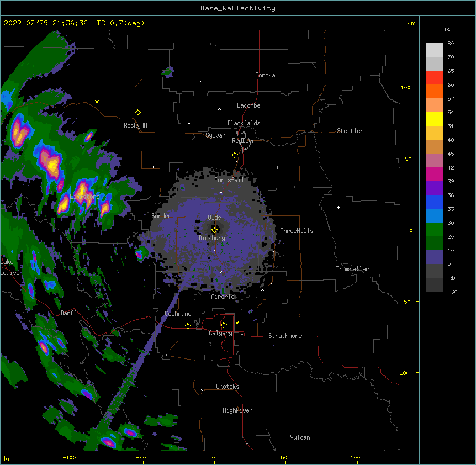Image resolution: width=476 pixels, height=465 pixels.
Task: Click the Okotoks label
Action: click(x=228, y=387)
